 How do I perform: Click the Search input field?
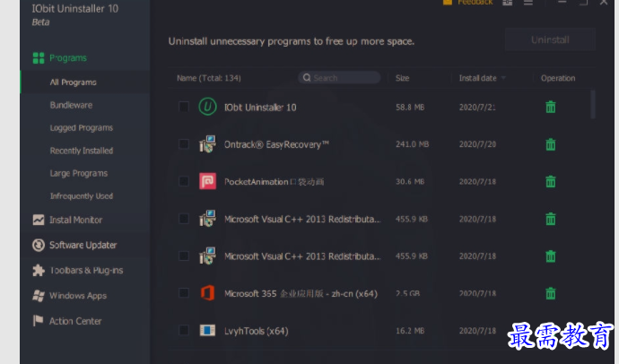(x=339, y=78)
